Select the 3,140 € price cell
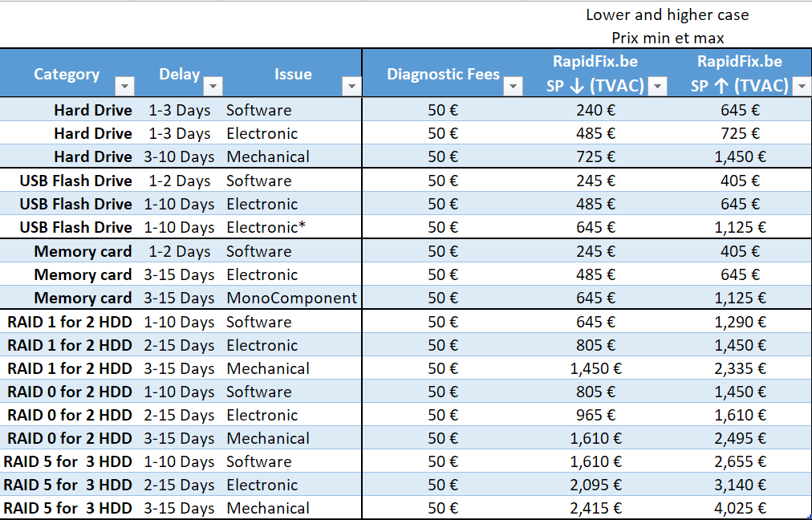Image resolution: width=812 pixels, height=520 pixels. point(740,485)
